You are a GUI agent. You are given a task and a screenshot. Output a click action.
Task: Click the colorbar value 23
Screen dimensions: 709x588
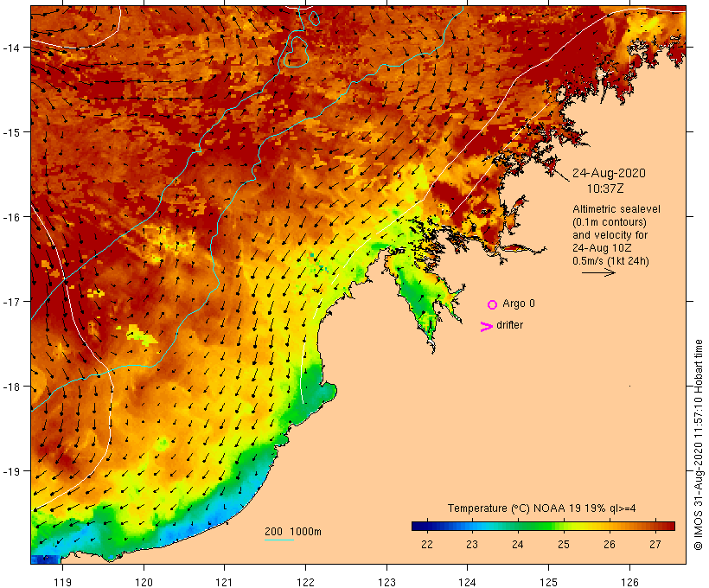pyautogui.click(x=471, y=545)
